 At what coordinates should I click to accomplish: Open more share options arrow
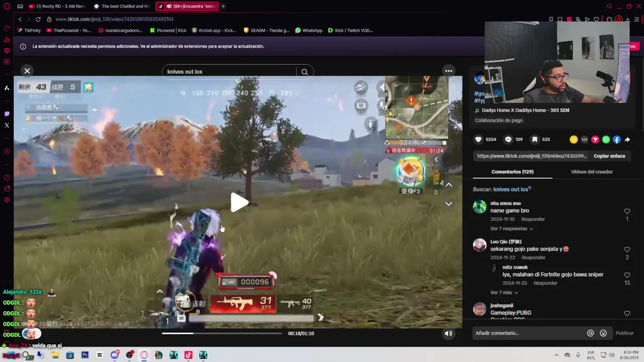pos(627,140)
